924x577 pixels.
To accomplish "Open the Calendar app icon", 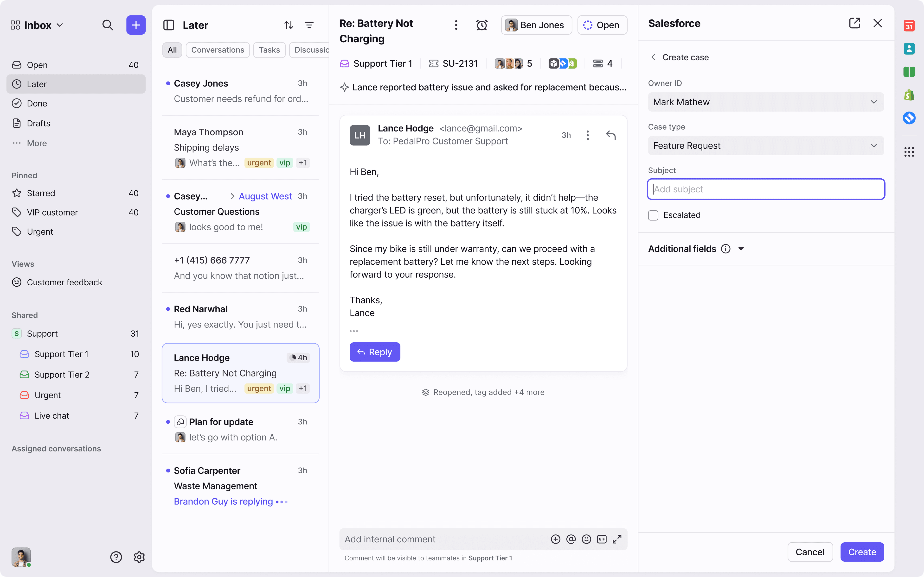I will pyautogui.click(x=909, y=25).
